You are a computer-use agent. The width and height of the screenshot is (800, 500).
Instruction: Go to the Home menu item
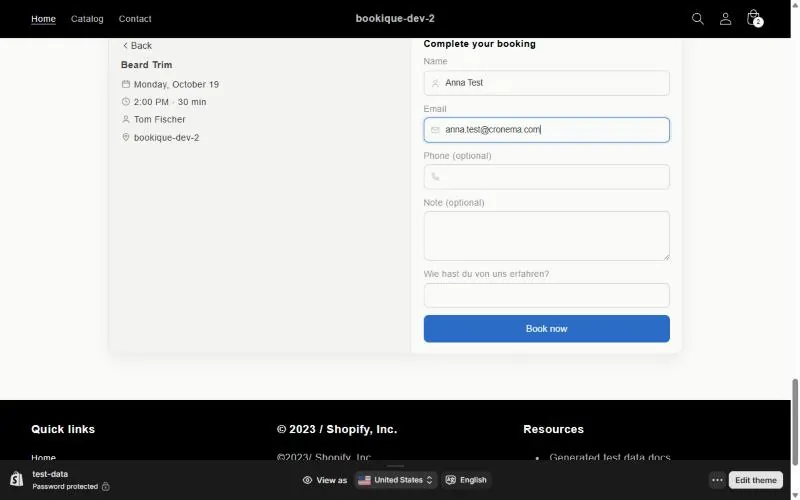click(43, 19)
